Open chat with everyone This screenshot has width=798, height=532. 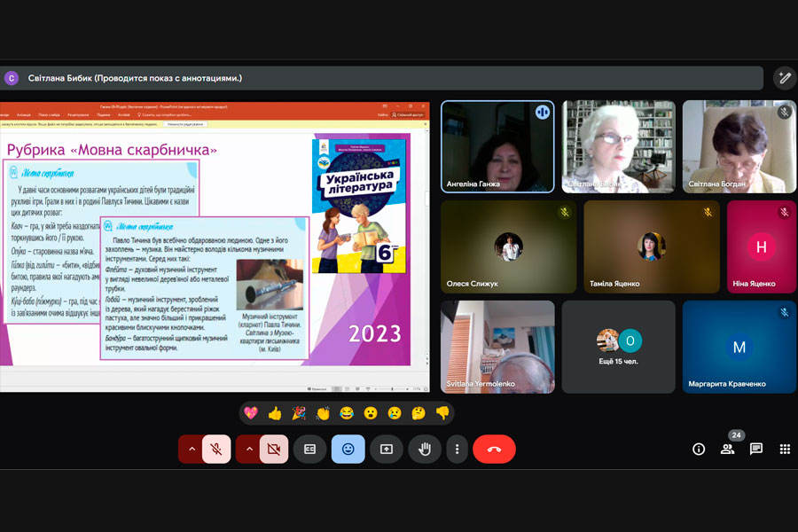tap(755, 449)
